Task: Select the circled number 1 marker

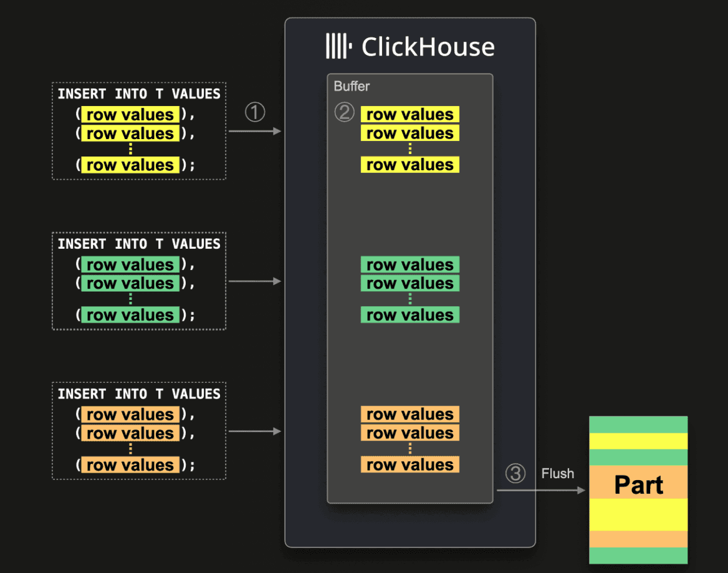Action: (x=255, y=112)
